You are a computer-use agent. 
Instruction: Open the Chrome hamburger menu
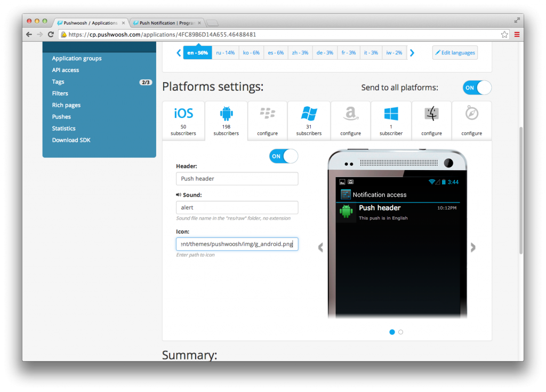(517, 35)
